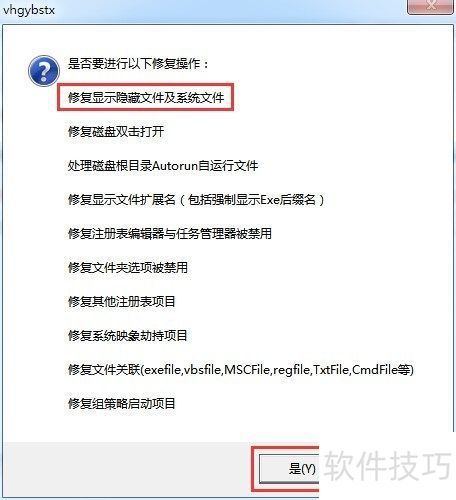Click the 修复文件关联 exefile,vbsfile line
Image resolution: width=456 pixels, height=500 pixels.
[241, 370]
